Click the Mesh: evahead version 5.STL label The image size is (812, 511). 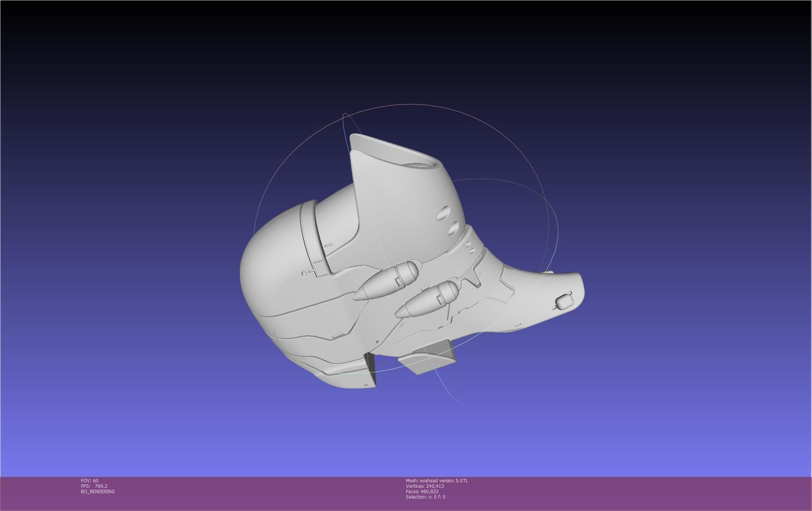437,480
